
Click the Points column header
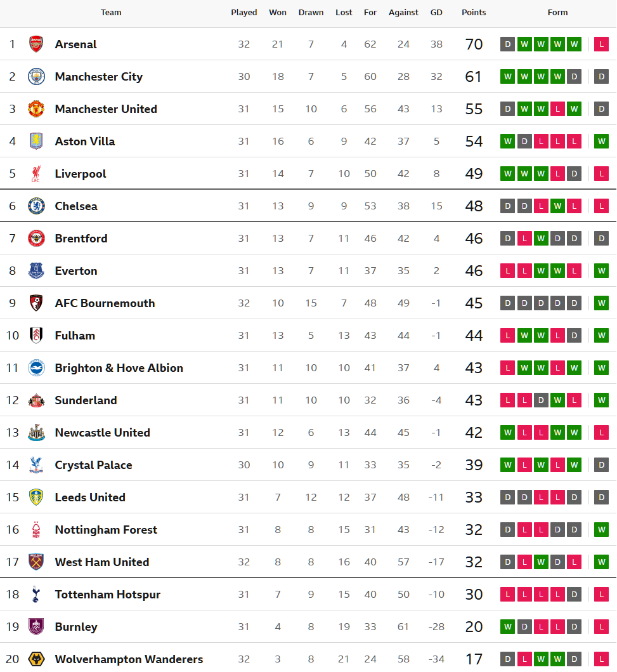(474, 13)
